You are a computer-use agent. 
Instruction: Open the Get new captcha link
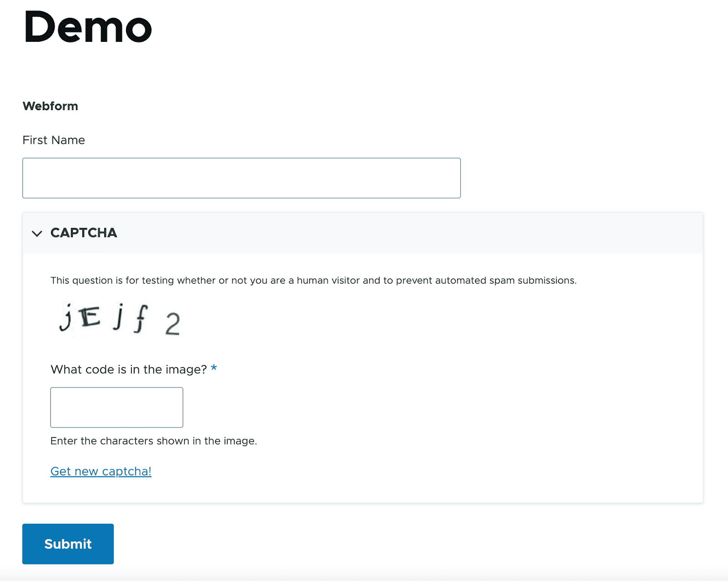pyautogui.click(x=101, y=471)
